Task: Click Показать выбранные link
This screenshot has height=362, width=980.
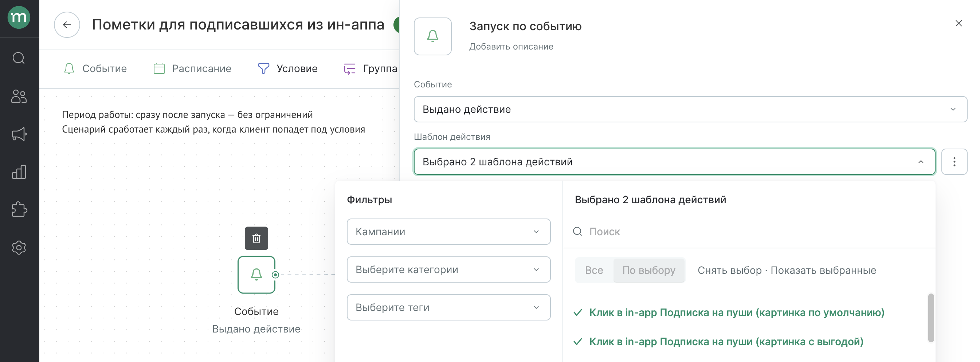Action: [x=823, y=270]
